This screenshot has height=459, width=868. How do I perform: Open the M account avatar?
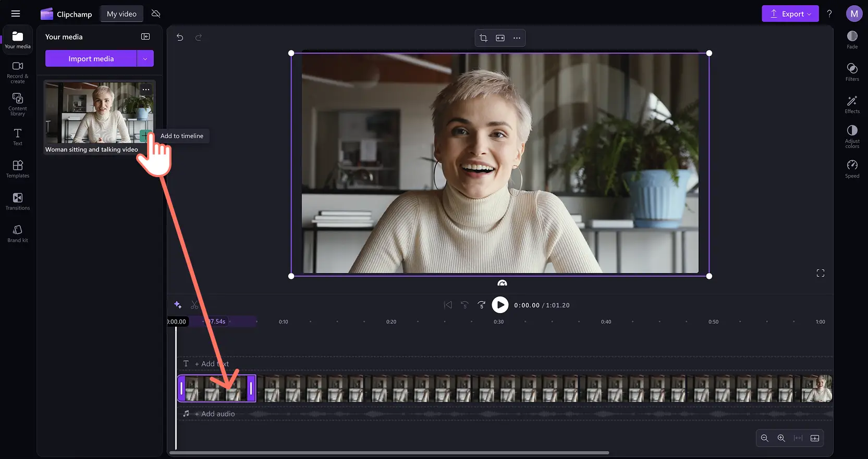[x=854, y=14]
